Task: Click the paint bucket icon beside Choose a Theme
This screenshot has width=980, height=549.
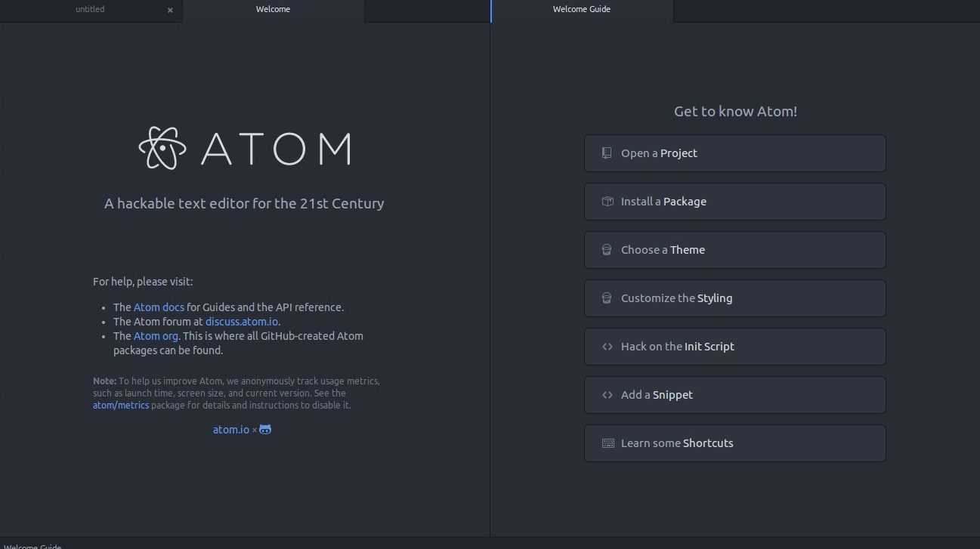Action: (607, 250)
